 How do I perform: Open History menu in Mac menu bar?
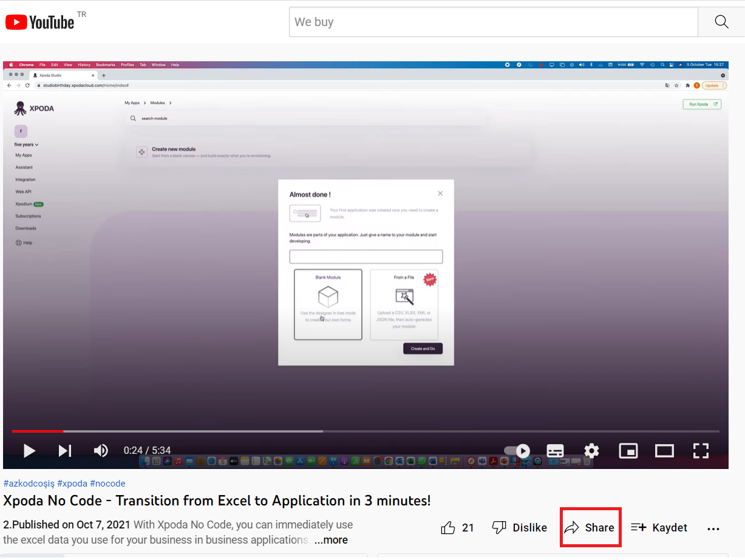coord(84,65)
